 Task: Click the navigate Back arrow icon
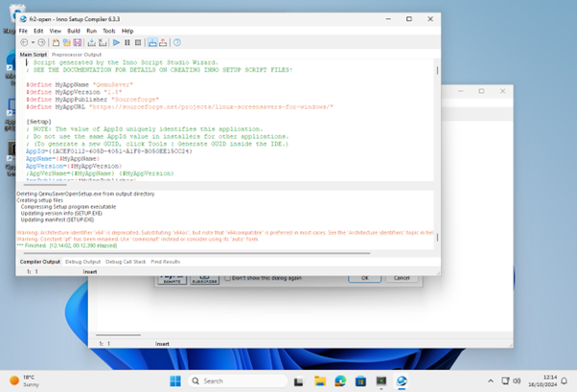pyautogui.click(x=26, y=42)
